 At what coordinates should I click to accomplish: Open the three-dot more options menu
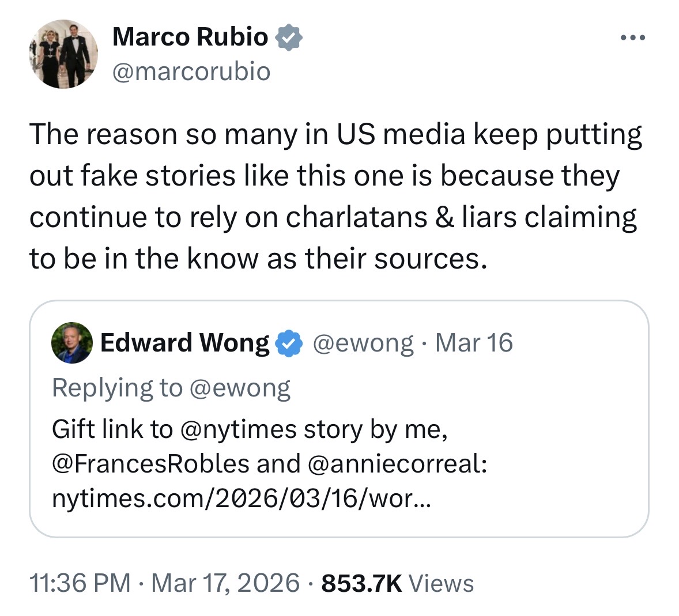click(x=632, y=39)
